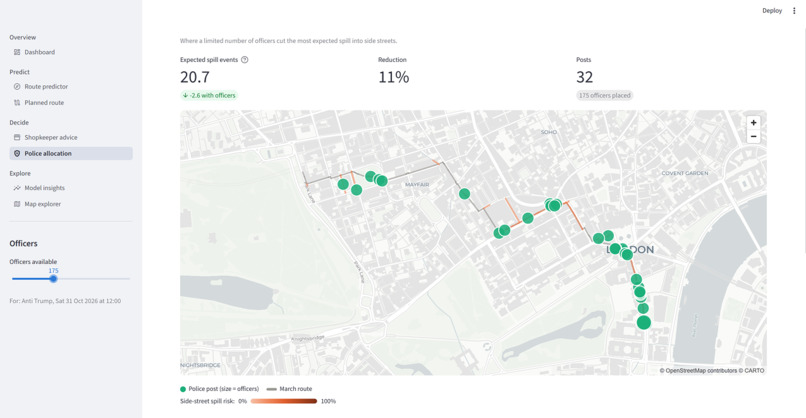Click the Officers section heading
The width and height of the screenshot is (806, 418).
(x=23, y=243)
